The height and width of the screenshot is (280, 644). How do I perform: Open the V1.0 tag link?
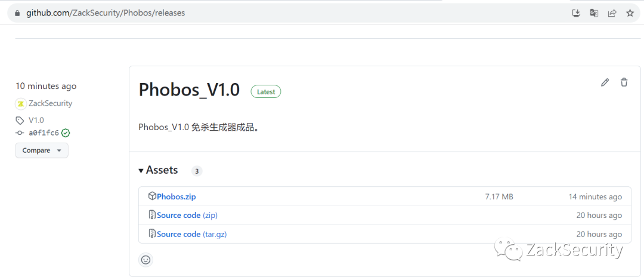click(36, 121)
